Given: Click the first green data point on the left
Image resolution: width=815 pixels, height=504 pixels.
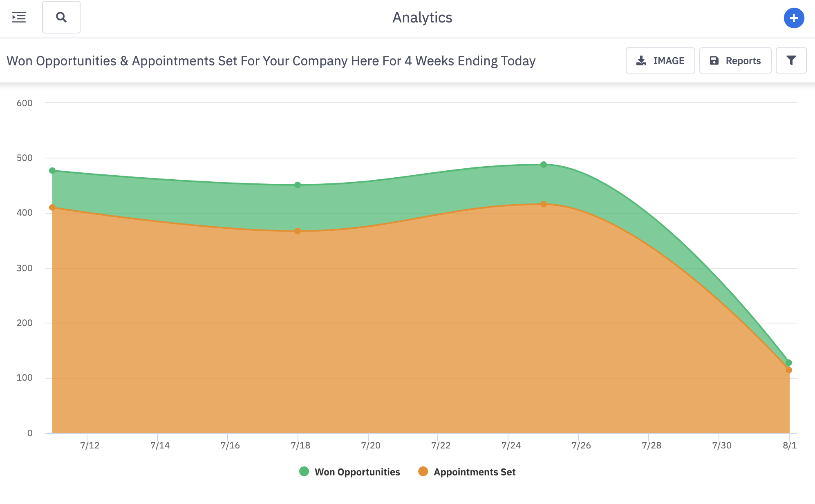Looking at the screenshot, I should tap(52, 171).
